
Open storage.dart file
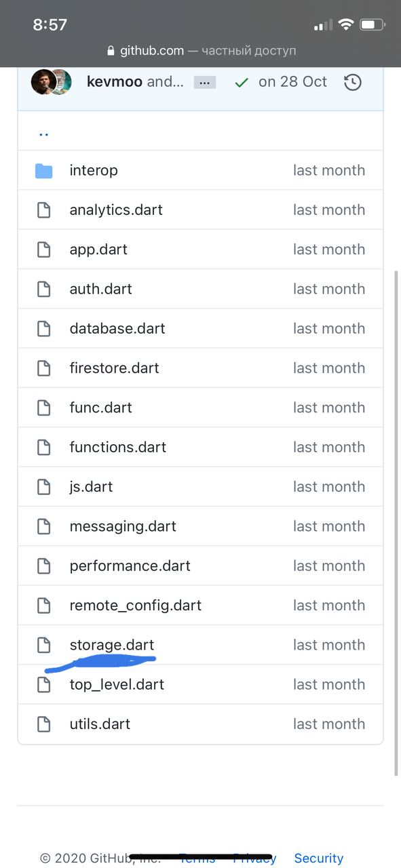(112, 645)
